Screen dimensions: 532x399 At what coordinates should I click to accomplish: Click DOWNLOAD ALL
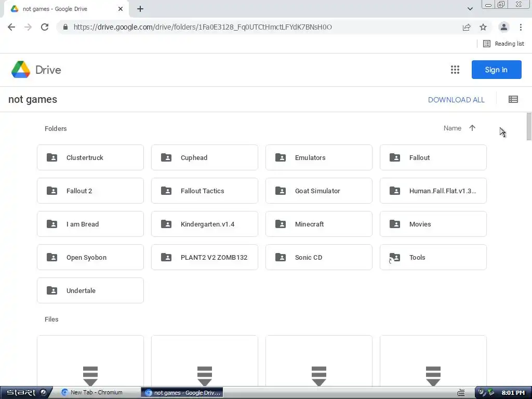pyautogui.click(x=456, y=100)
